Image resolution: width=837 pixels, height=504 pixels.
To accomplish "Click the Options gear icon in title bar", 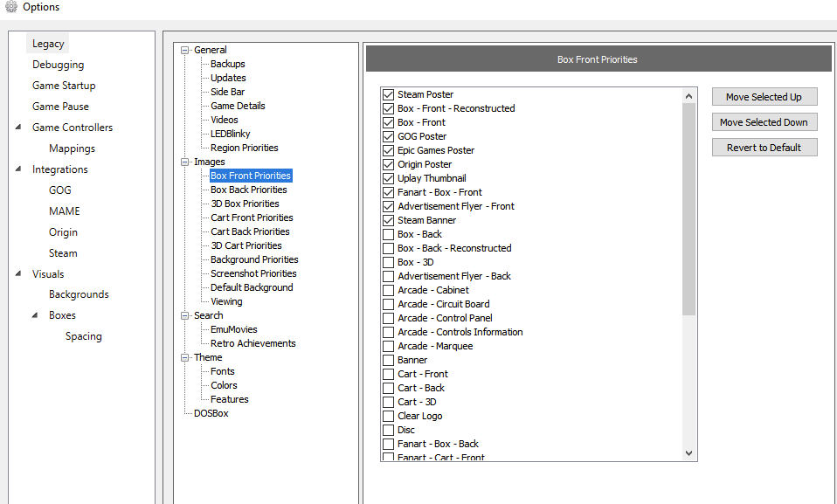I will point(10,6).
